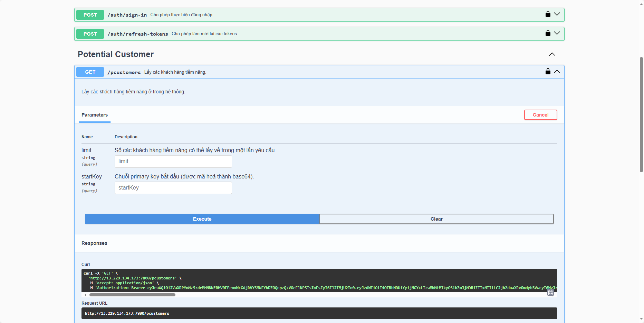Click lock icon on /auth/sign-in endpoint
The width and height of the screenshot is (644, 323).
point(548,14)
